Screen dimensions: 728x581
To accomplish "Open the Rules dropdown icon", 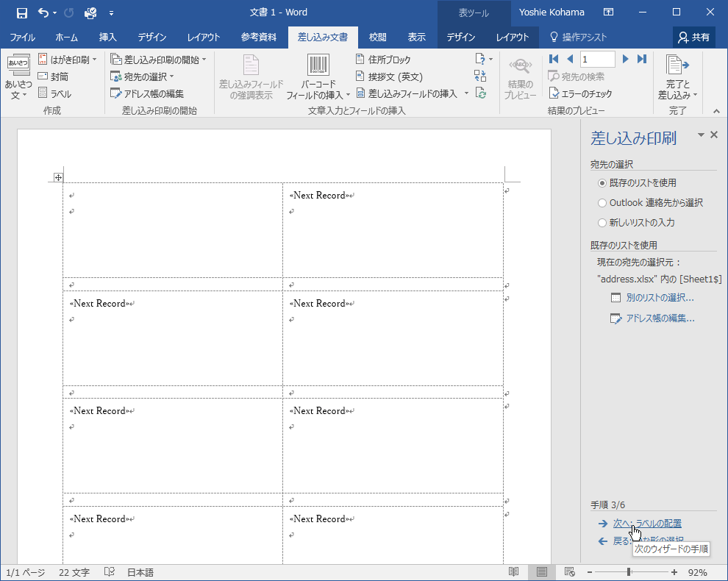I will coord(483,59).
